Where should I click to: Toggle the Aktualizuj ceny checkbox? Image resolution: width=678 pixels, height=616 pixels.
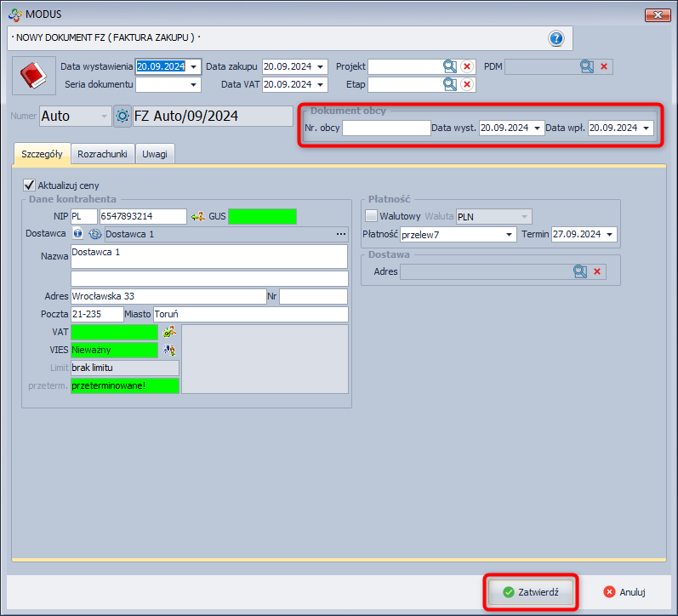[x=30, y=185]
